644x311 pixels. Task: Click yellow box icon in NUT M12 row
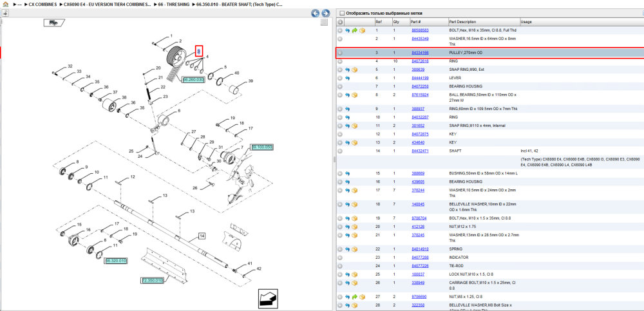[x=355, y=227]
